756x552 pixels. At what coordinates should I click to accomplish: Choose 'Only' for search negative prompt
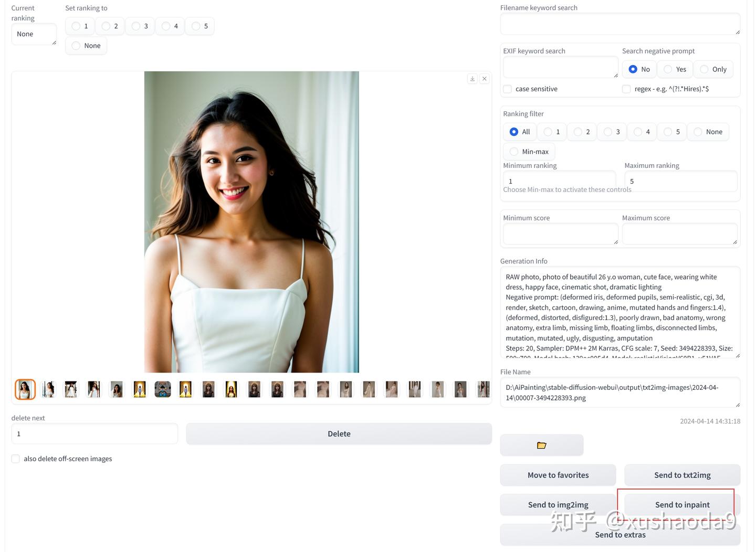[705, 69]
